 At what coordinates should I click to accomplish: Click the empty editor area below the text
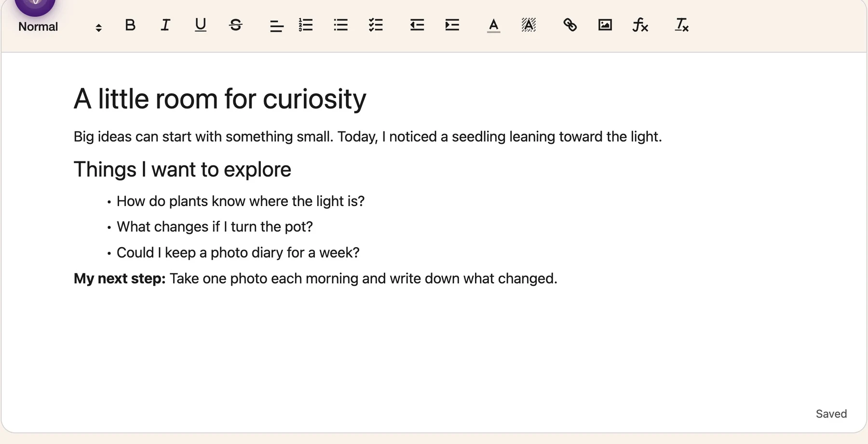[x=434, y=347]
